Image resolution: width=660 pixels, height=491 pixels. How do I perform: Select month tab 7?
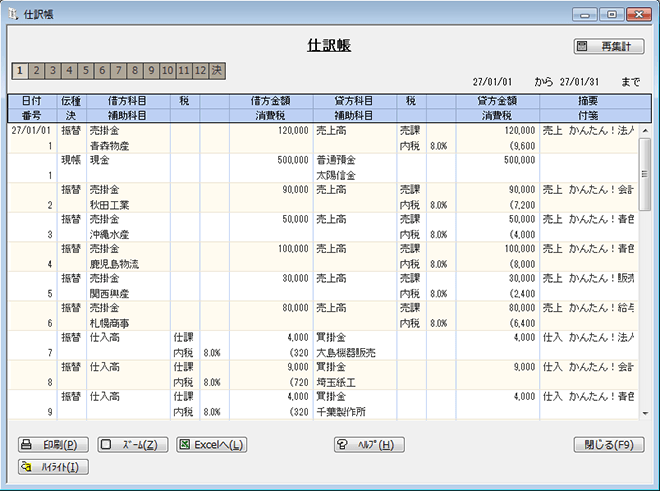[x=119, y=71]
